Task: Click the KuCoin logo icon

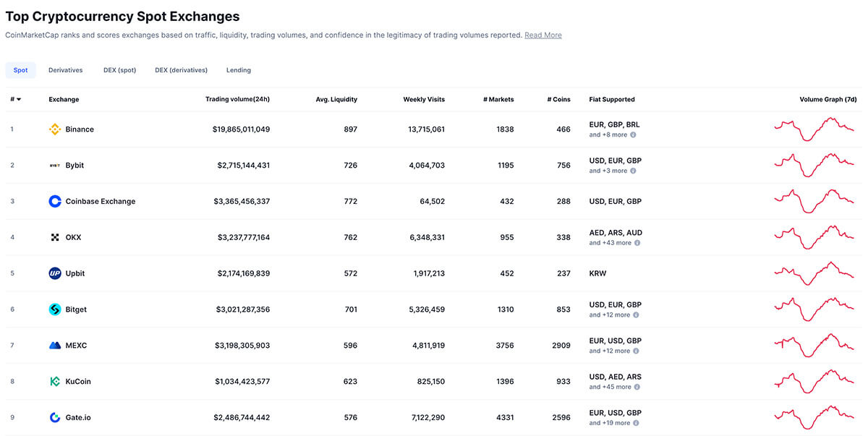Action: 55,382
